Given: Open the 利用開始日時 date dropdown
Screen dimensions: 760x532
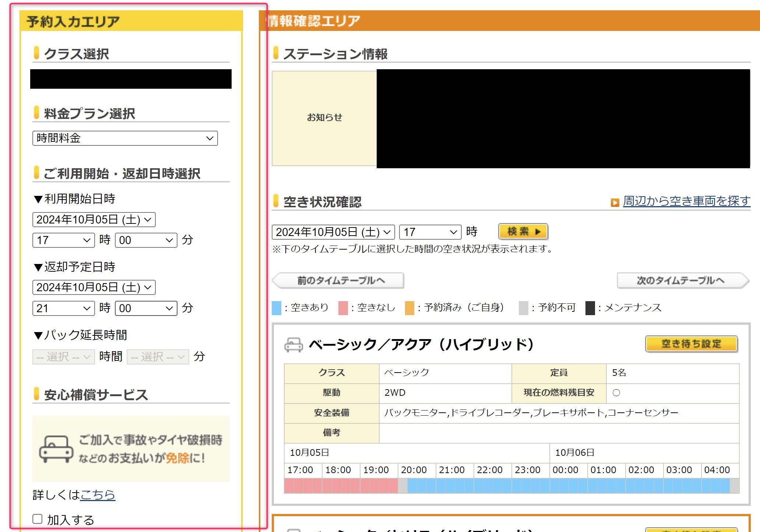Looking at the screenshot, I should pos(94,219).
